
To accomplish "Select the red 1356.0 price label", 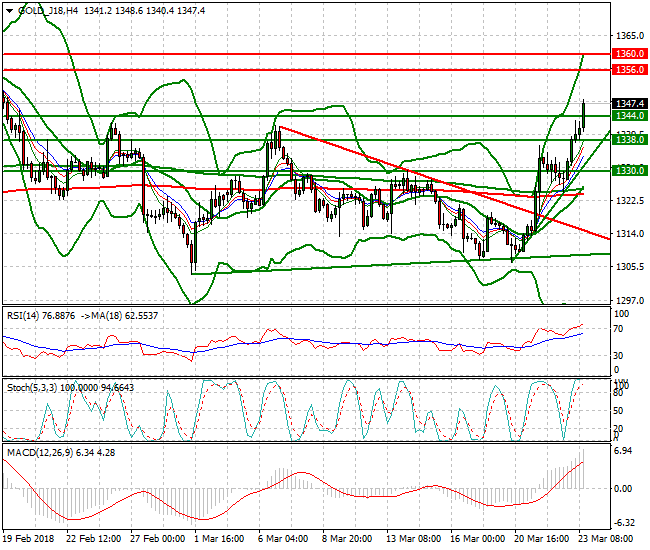I will pyautogui.click(x=630, y=70).
